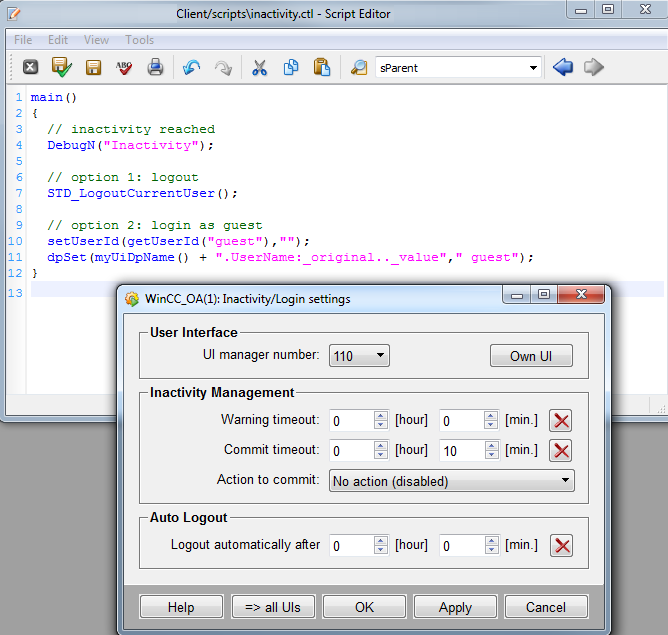Open the Edit menu
The width and height of the screenshot is (668, 635).
click(58, 40)
